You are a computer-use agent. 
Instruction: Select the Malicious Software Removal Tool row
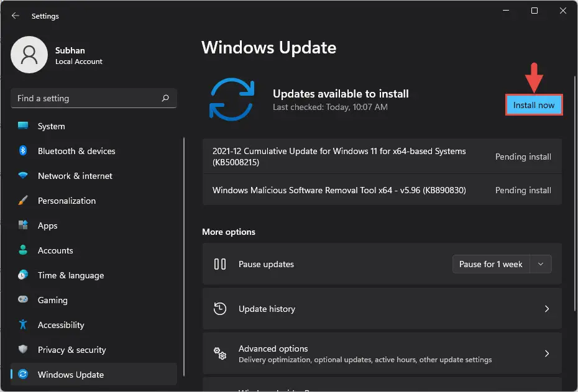[382, 190]
